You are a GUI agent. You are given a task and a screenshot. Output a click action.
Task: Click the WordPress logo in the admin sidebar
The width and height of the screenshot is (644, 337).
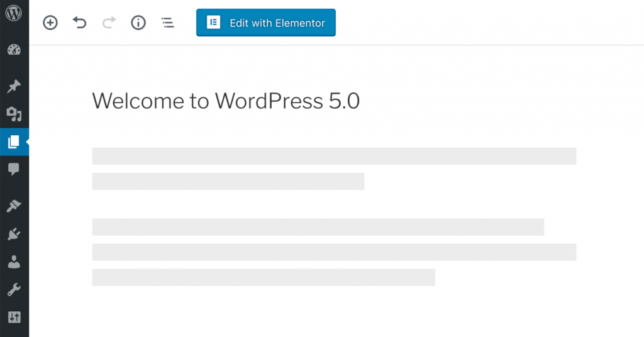point(14,14)
